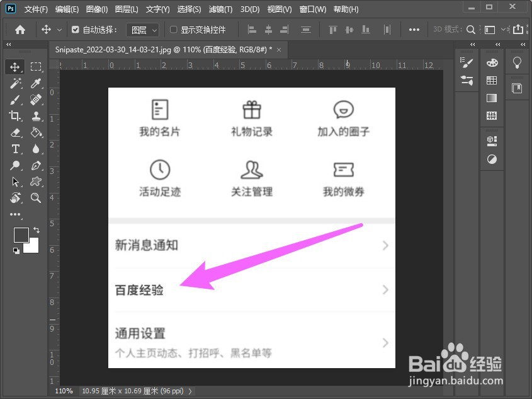532x399 pixels.
Task: Select the Snipaste document tab
Action: click(x=169, y=50)
